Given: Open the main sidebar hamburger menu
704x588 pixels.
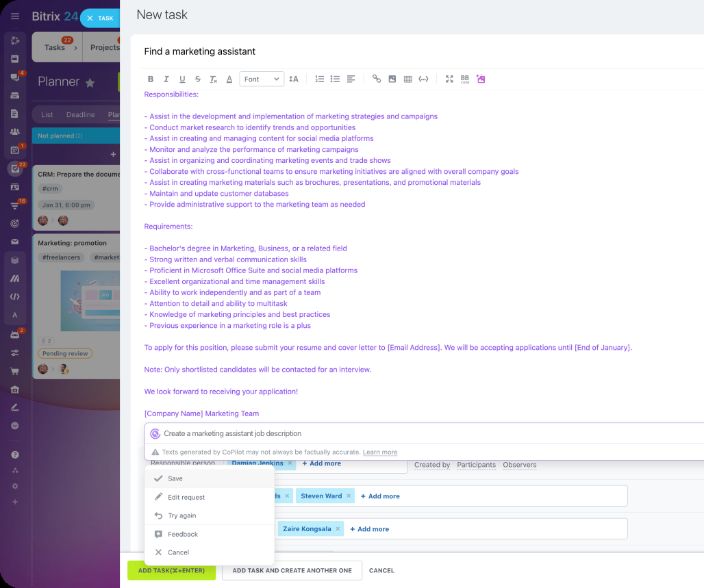Looking at the screenshot, I should (14, 16).
